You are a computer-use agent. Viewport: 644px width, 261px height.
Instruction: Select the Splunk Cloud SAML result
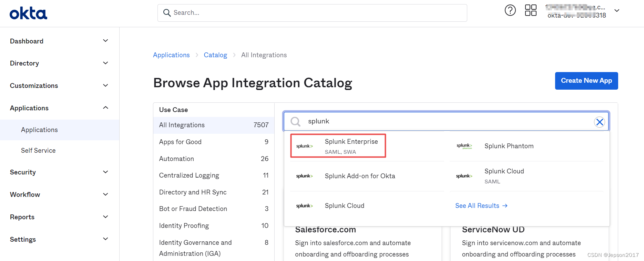point(504,176)
